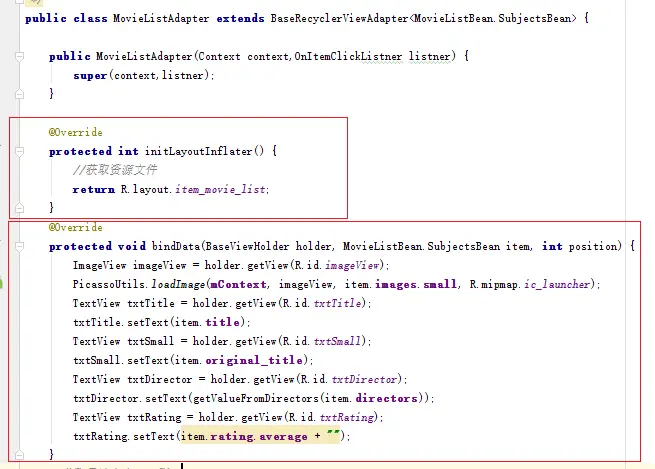Click the bold title field in item.title
655x469 pixels.
point(223,322)
